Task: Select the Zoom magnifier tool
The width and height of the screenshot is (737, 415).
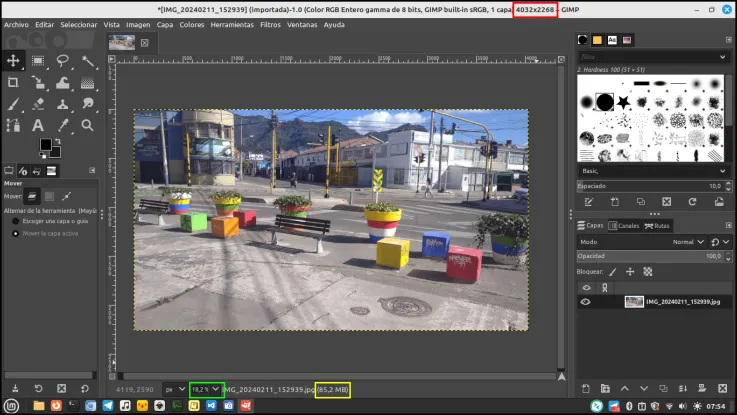Action: coord(87,125)
